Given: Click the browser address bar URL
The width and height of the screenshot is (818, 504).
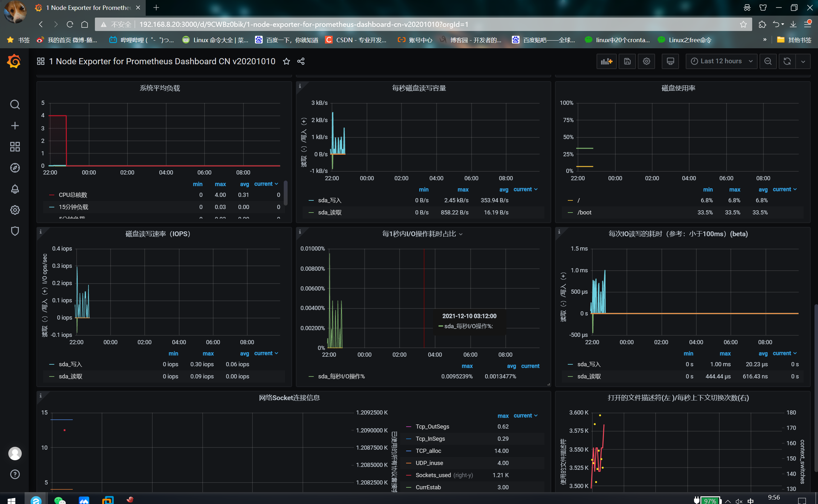Looking at the screenshot, I should [304, 24].
